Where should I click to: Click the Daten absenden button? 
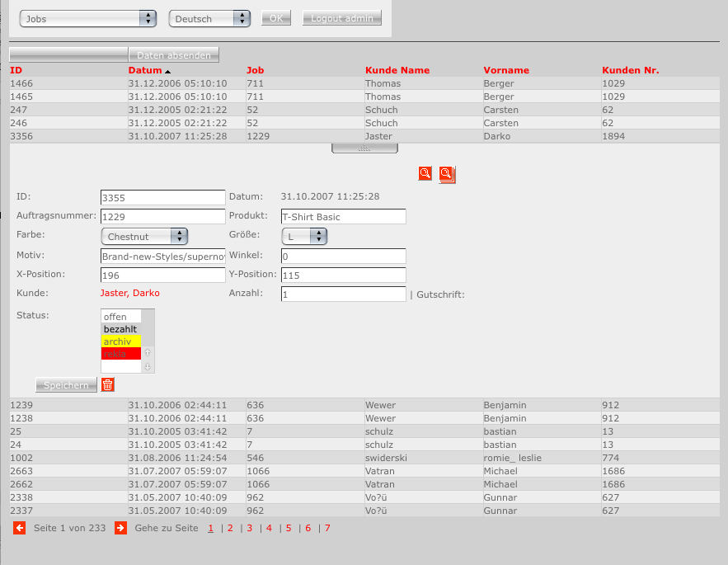click(174, 55)
